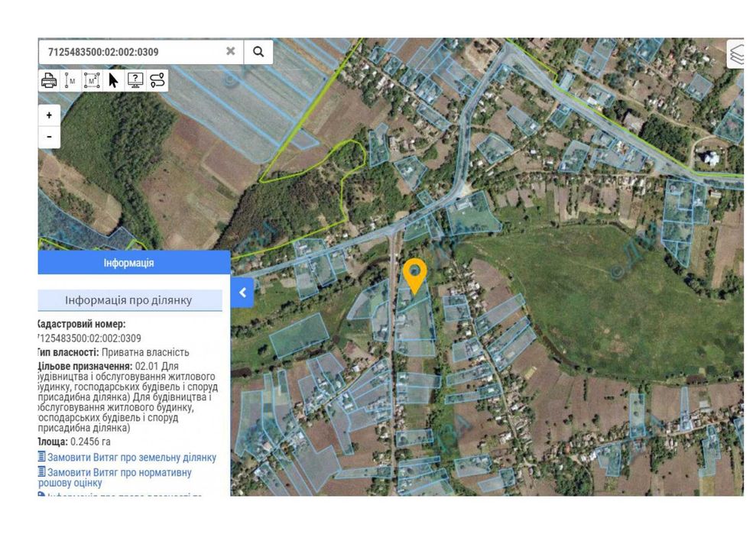Open the print map tool
The width and height of the screenshot is (756, 534).
pyautogui.click(x=49, y=80)
